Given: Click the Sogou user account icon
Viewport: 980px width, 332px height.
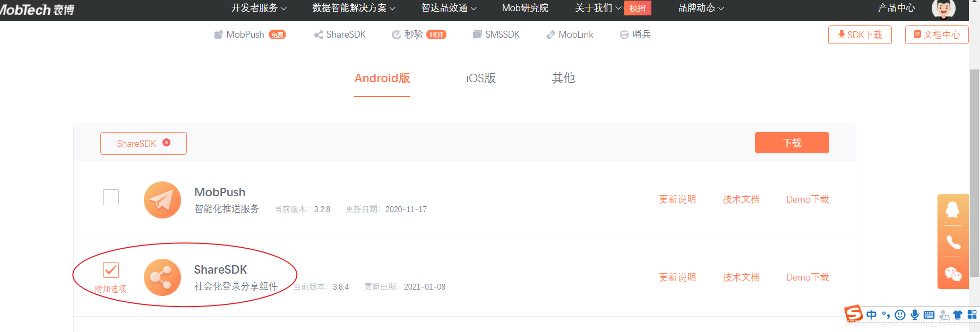Looking at the screenshot, I should 944,315.
